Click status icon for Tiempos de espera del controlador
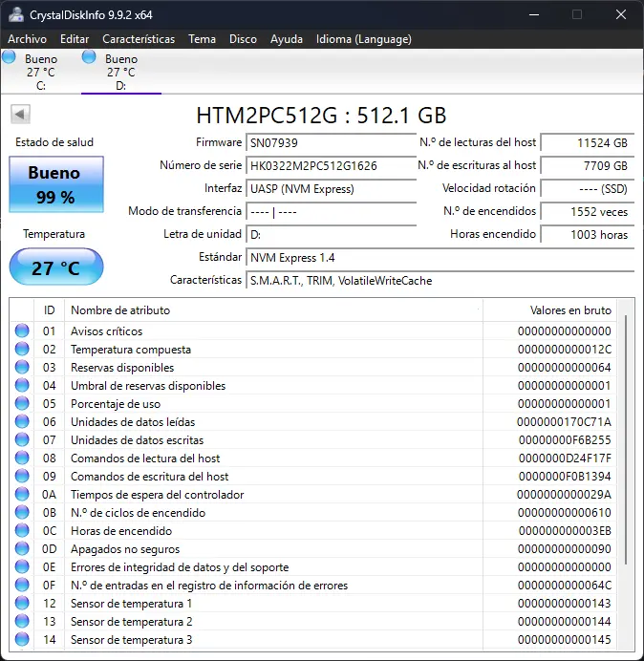644x661 pixels. tap(22, 494)
